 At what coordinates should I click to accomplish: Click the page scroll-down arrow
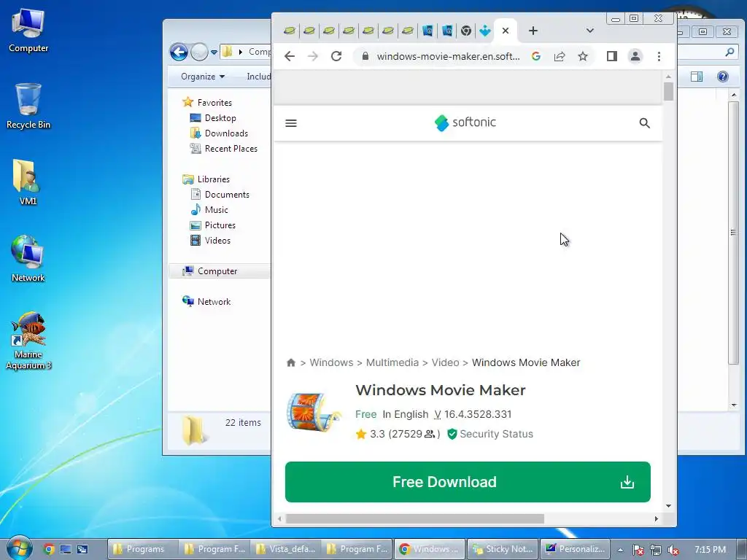[x=668, y=506]
